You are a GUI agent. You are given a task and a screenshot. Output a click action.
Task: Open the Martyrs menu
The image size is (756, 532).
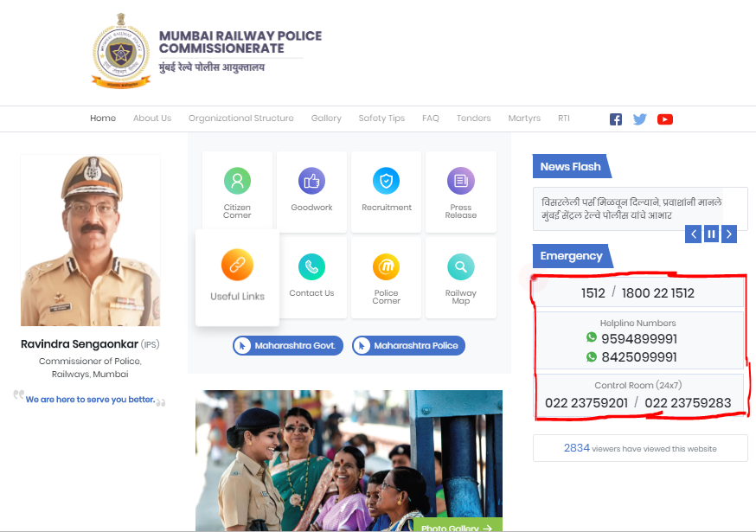click(524, 119)
